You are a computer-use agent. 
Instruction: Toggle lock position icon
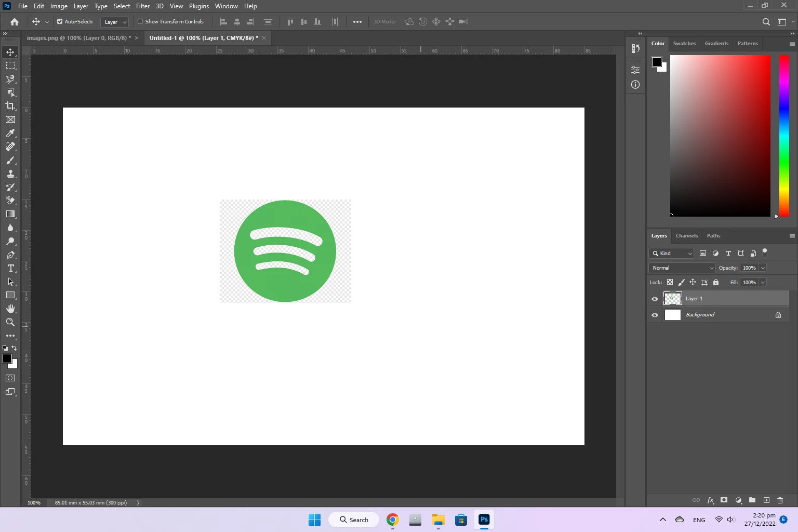click(693, 283)
